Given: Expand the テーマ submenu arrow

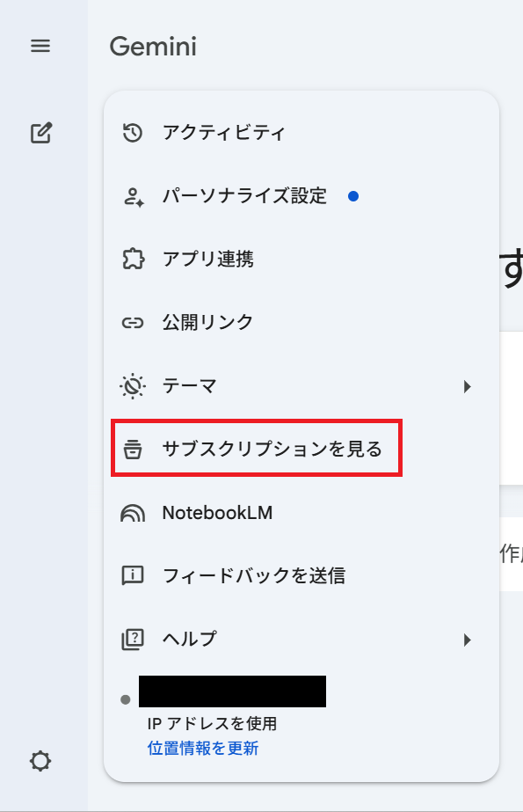Looking at the screenshot, I should [467, 385].
